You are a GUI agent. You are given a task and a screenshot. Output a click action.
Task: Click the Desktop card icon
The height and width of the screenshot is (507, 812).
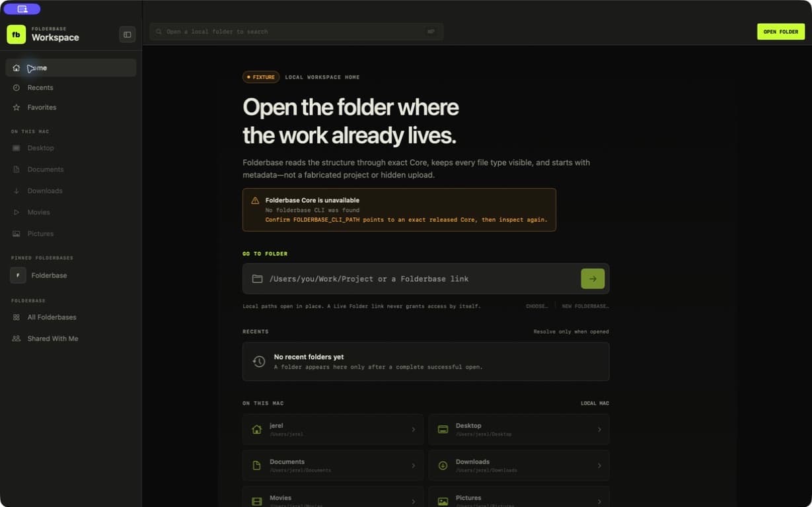pyautogui.click(x=443, y=430)
